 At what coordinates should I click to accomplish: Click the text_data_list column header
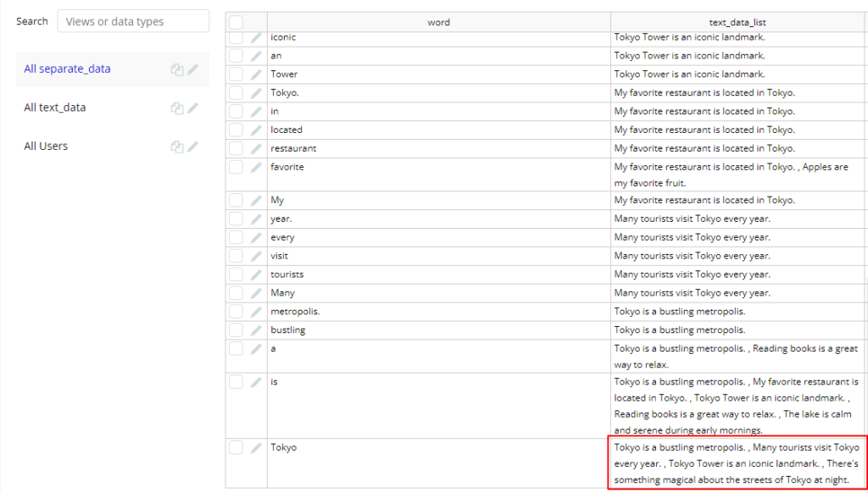(x=738, y=22)
